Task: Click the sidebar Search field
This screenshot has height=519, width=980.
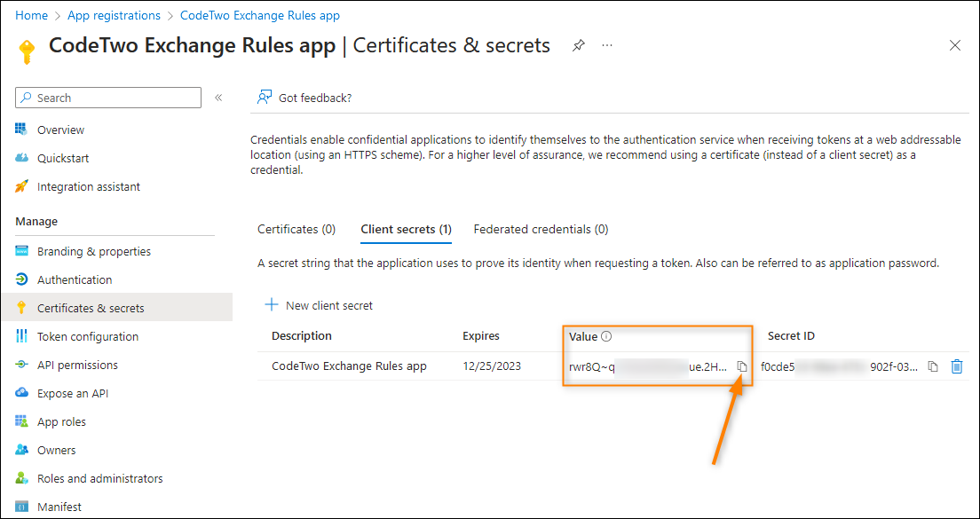Action: coord(108,98)
